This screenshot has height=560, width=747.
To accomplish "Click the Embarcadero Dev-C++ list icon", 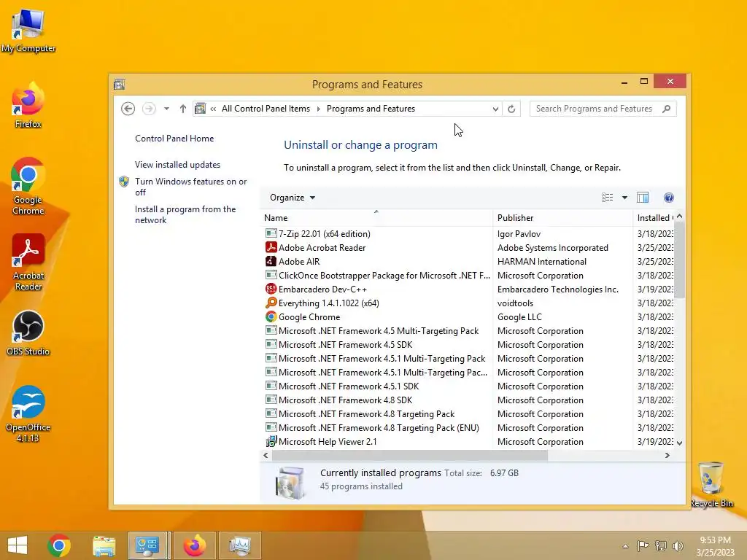I will click(x=271, y=289).
